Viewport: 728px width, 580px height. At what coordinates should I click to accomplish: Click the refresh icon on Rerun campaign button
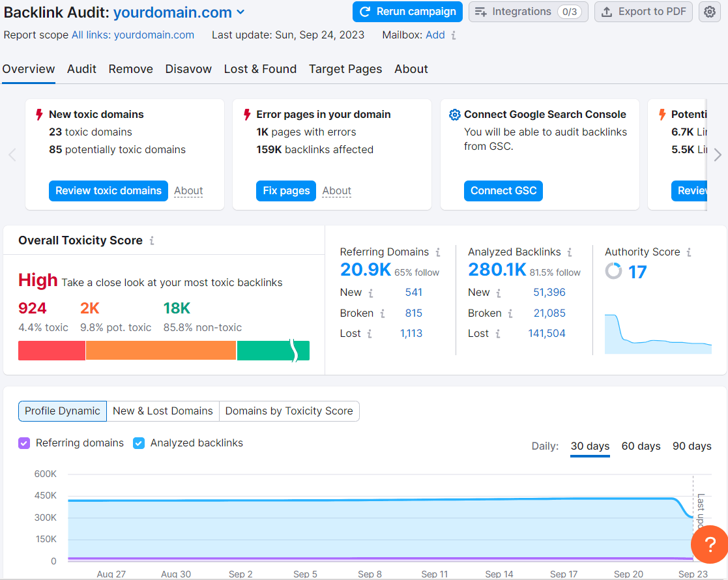tap(365, 12)
